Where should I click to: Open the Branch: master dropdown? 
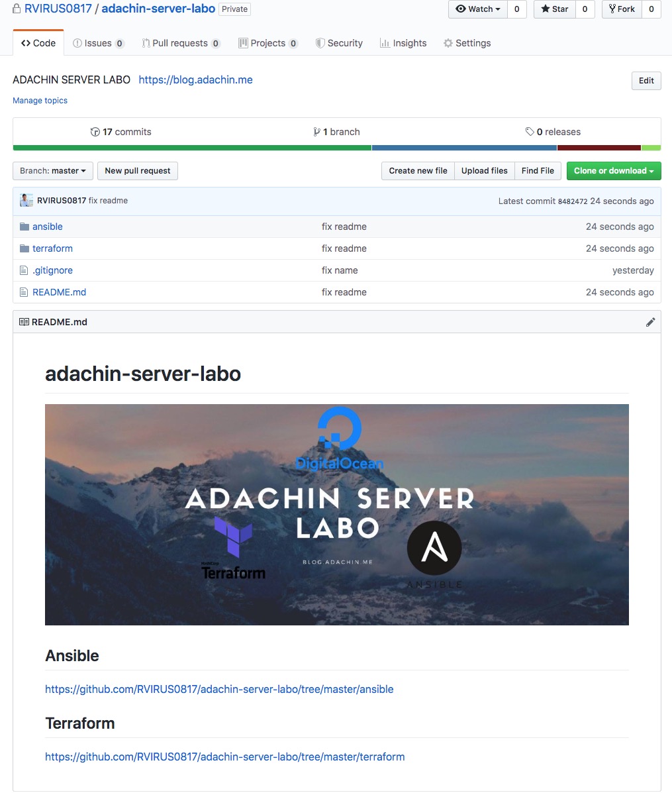(x=53, y=171)
